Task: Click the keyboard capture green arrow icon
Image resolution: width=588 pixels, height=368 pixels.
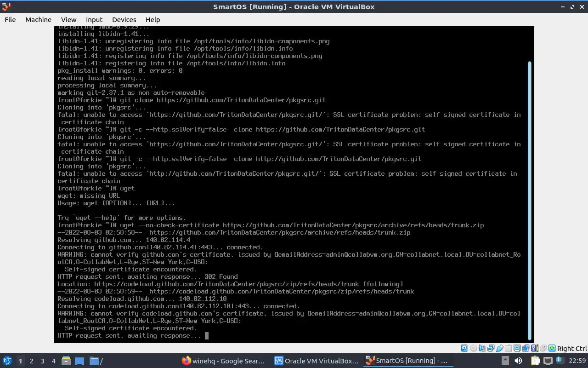Action: (x=552, y=348)
